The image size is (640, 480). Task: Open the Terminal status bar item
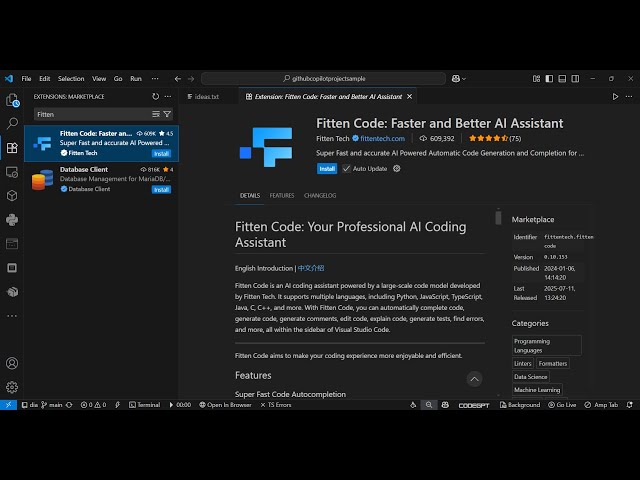[x=144, y=405]
